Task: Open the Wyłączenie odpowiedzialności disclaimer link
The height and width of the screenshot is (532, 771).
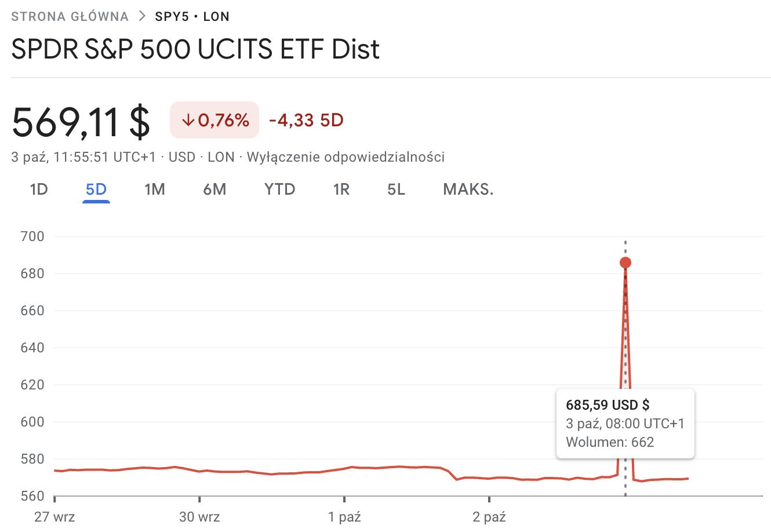Action: pos(346,157)
